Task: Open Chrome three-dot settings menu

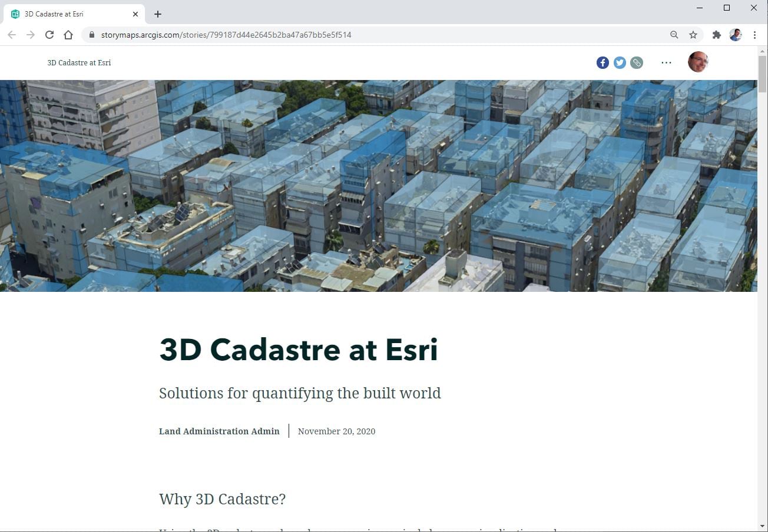Action: point(754,35)
